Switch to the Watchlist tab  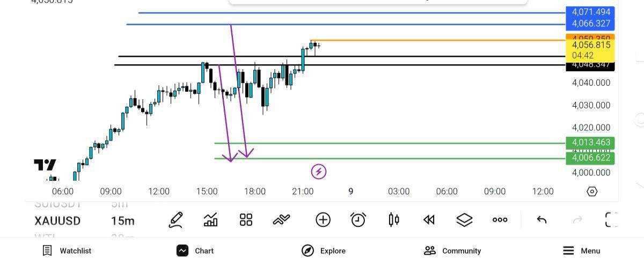pos(67,251)
